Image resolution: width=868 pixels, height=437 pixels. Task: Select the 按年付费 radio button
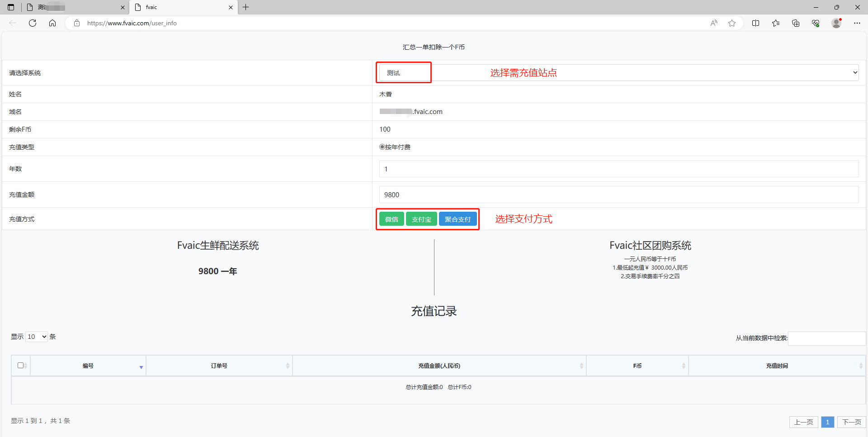[382, 147]
